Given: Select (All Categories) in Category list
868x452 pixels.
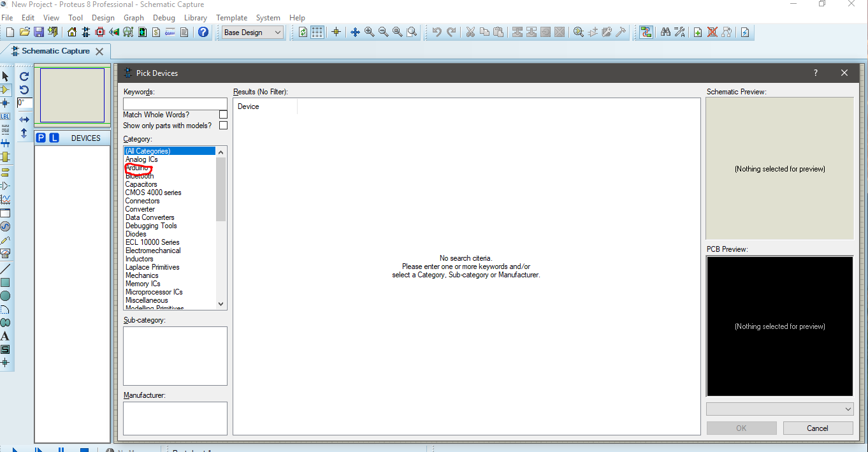Looking at the screenshot, I should click(170, 151).
